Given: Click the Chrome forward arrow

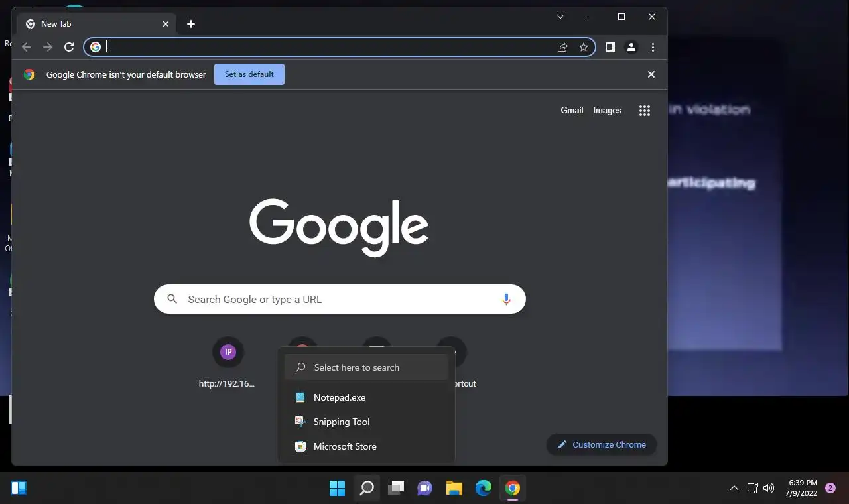Looking at the screenshot, I should click(x=48, y=47).
